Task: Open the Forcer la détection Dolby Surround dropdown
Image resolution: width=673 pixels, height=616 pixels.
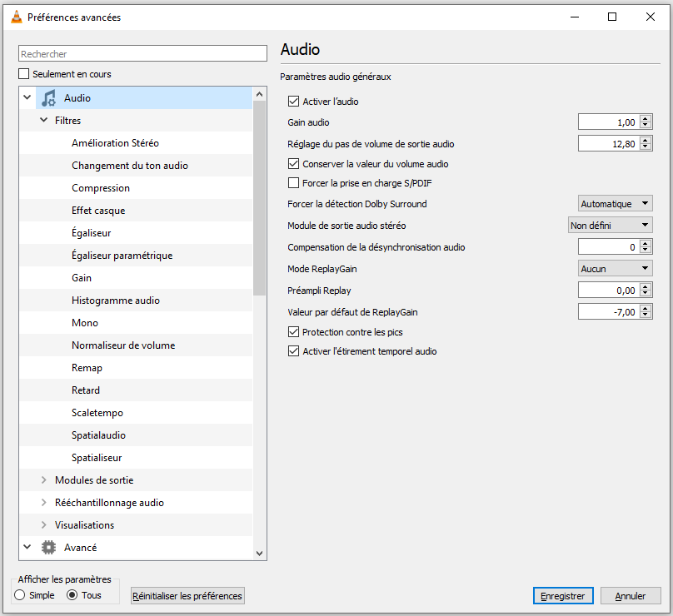Action: pyautogui.click(x=615, y=204)
